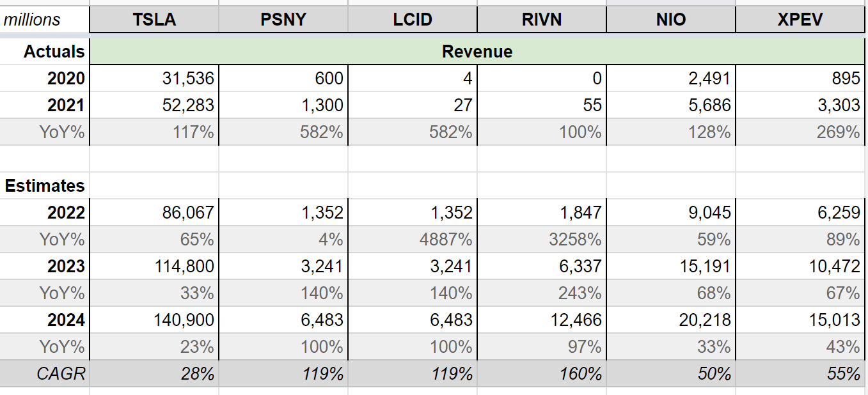Image resolution: width=868 pixels, height=395 pixels.
Task: Click the RIVN column header cell
Action: coord(542,20)
